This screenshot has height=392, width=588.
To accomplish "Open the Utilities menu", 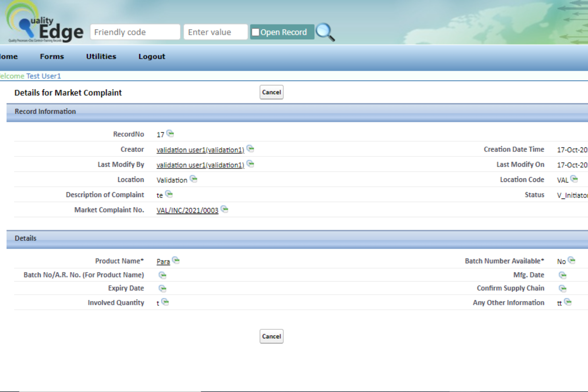I will pyautogui.click(x=101, y=56).
